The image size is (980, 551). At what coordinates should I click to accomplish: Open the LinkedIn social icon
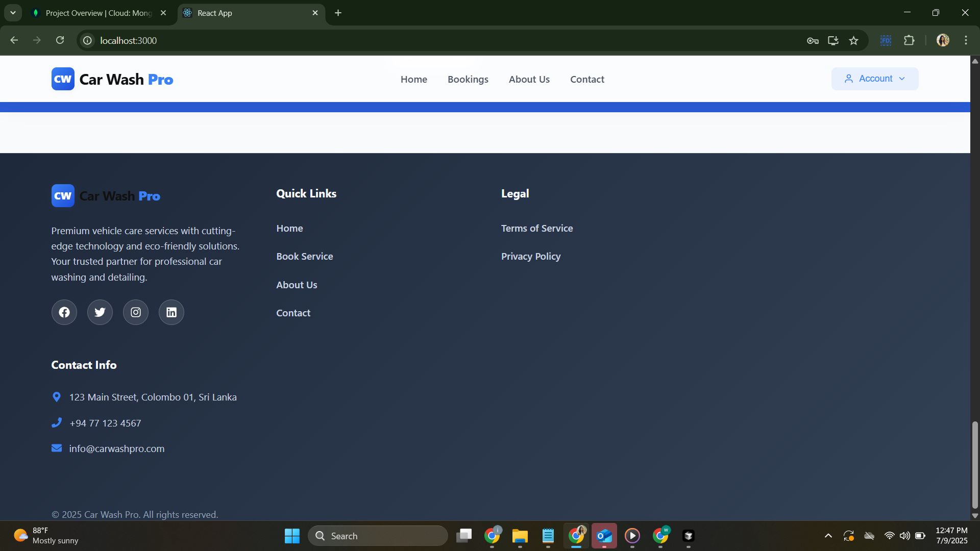click(x=171, y=312)
